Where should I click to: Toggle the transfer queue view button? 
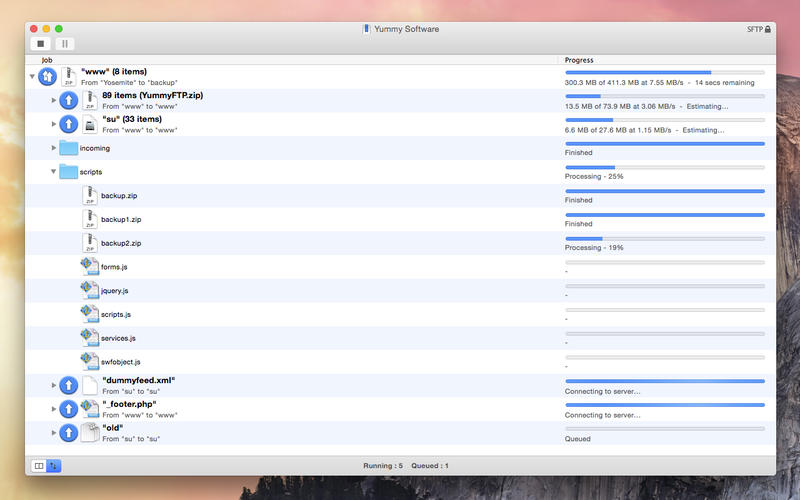54,465
